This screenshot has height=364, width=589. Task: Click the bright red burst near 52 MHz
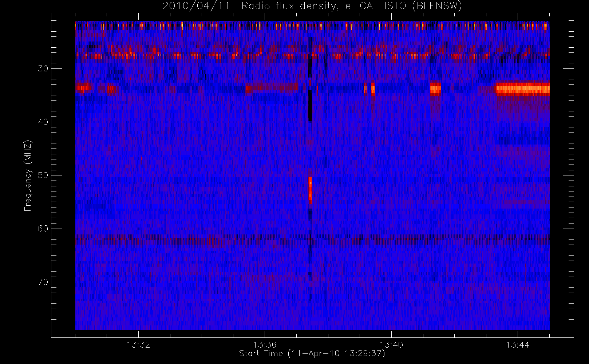click(x=310, y=190)
